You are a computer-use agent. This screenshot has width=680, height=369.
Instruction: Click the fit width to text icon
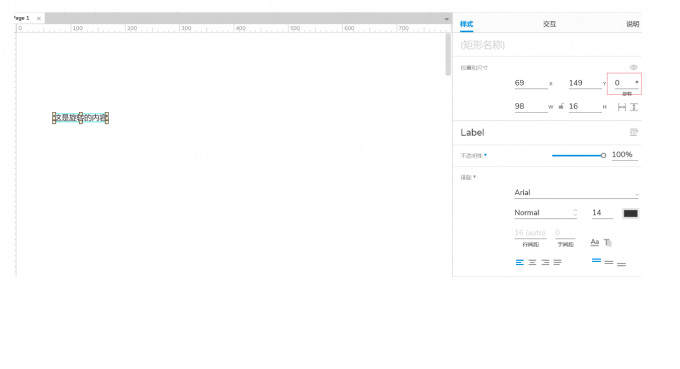621,107
